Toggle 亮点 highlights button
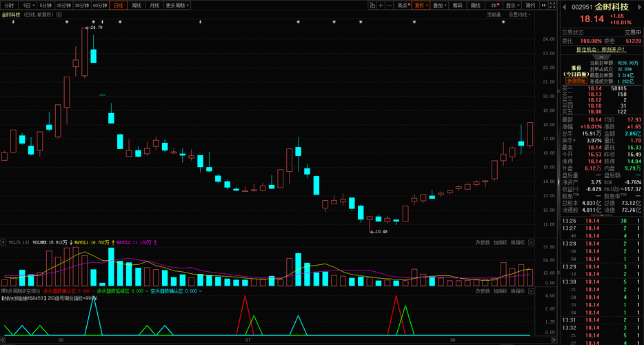Screen dimensions: 644x345 pyautogui.click(x=403, y=6)
